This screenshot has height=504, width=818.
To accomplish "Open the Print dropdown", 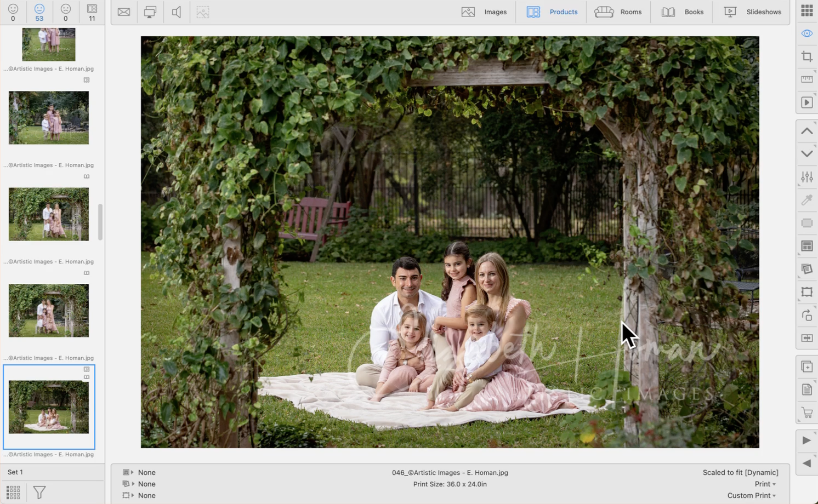I will (765, 484).
